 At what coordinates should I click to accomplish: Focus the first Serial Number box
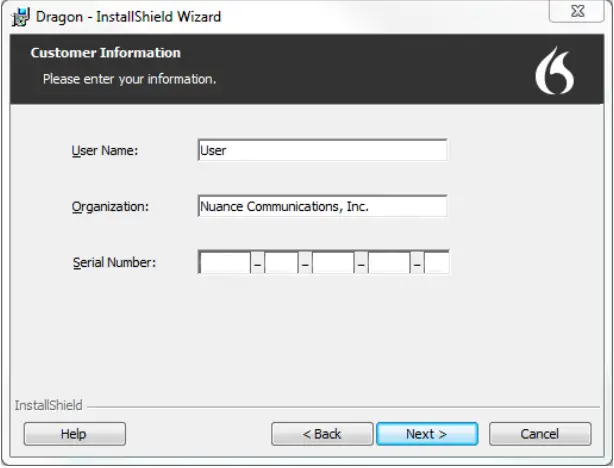point(225,262)
